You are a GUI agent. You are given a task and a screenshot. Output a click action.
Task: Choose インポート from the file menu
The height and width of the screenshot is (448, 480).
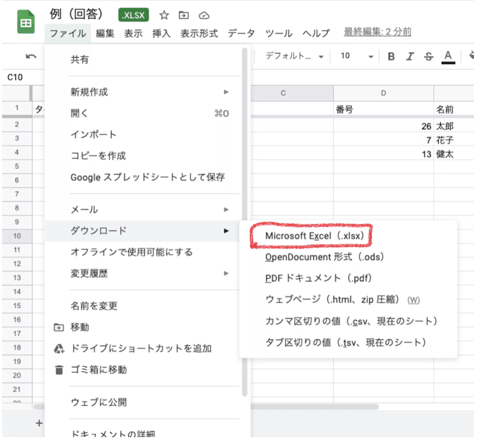(x=142, y=135)
